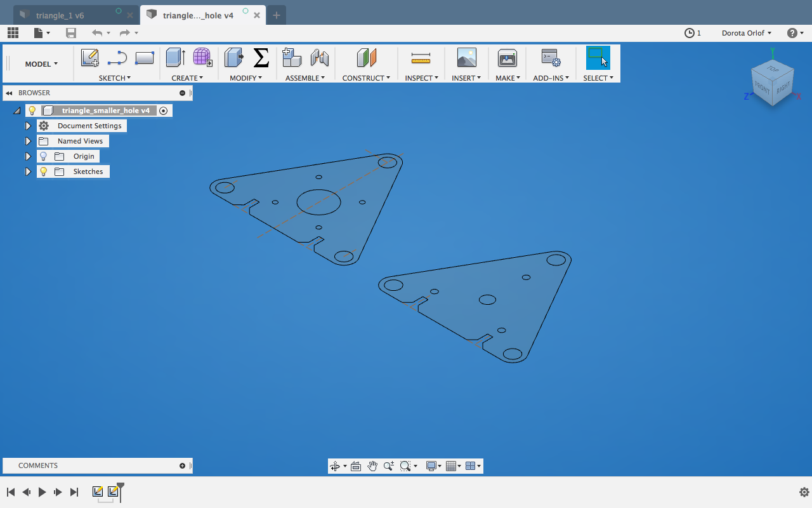Viewport: 812px width, 508px height.
Task: Open the MODIFY dropdown menu
Action: tap(246, 78)
